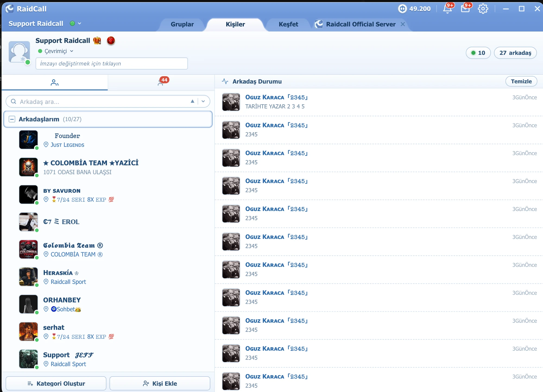
Task: Collapse the Arkadaşlarım friends group
Action: pyautogui.click(x=12, y=119)
